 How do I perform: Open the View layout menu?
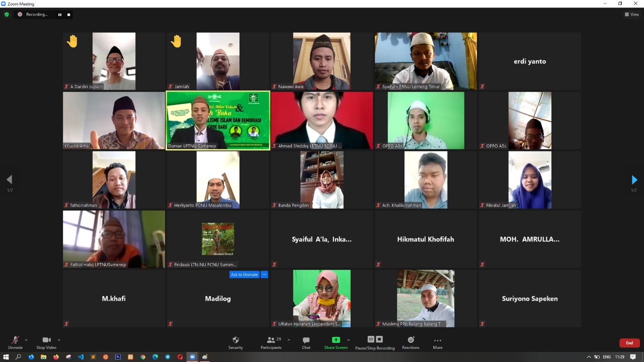coord(631,15)
